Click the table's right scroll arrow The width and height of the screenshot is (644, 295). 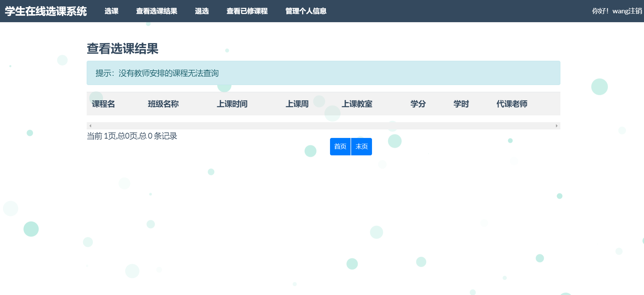557,126
